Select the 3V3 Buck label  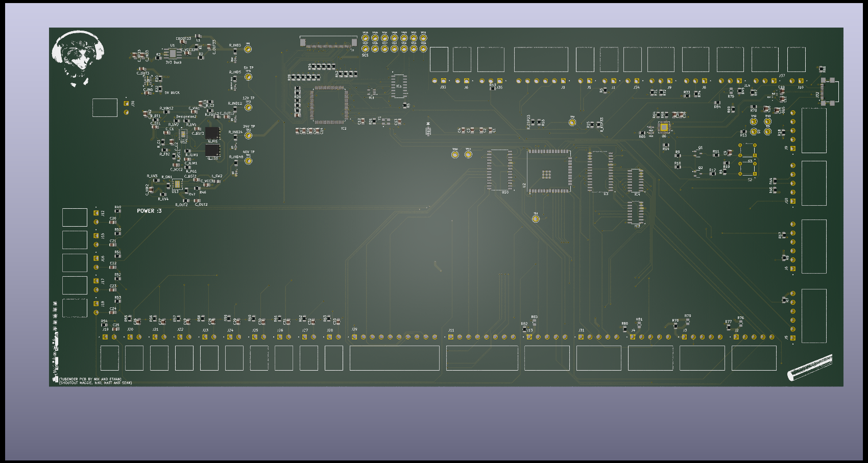pyautogui.click(x=174, y=63)
